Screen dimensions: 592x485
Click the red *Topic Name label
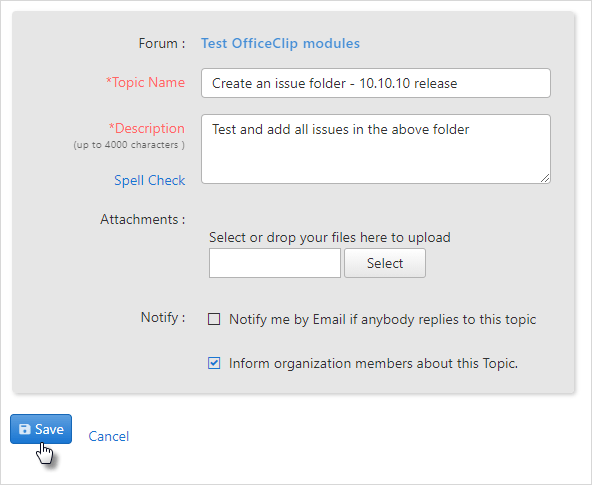(145, 82)
